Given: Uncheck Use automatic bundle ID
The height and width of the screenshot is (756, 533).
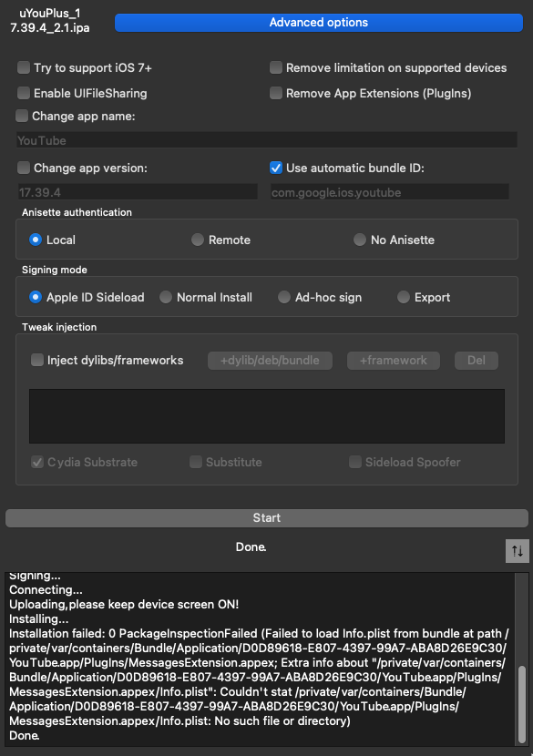Looking at the screenshot, I should click(276, 168).
